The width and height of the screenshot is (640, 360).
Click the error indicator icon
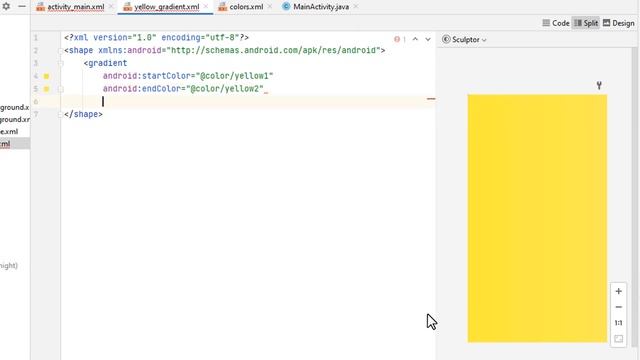coord(397,39)
